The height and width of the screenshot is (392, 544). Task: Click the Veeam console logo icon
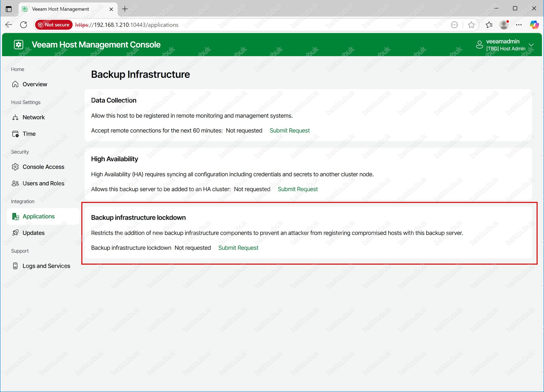pos(18,45)
